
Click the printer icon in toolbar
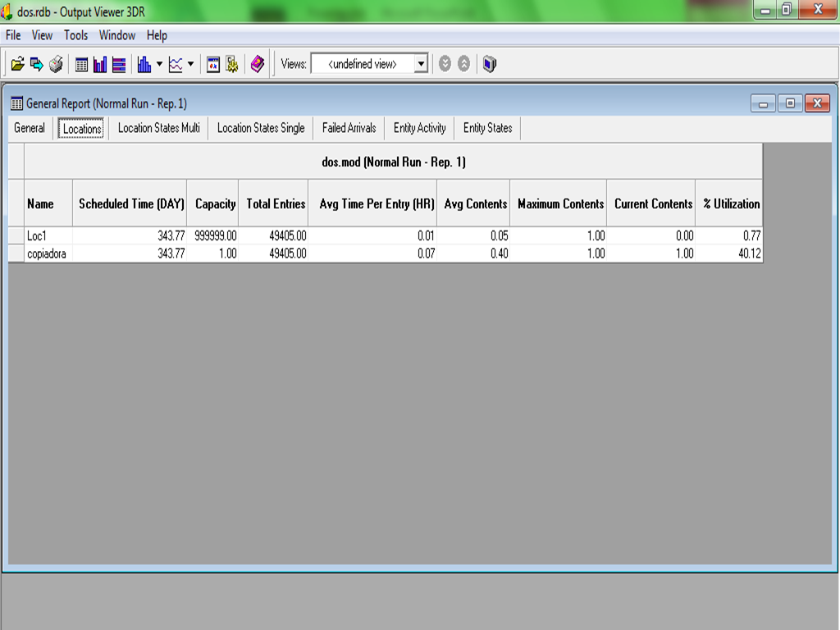(x=56, y=64)
